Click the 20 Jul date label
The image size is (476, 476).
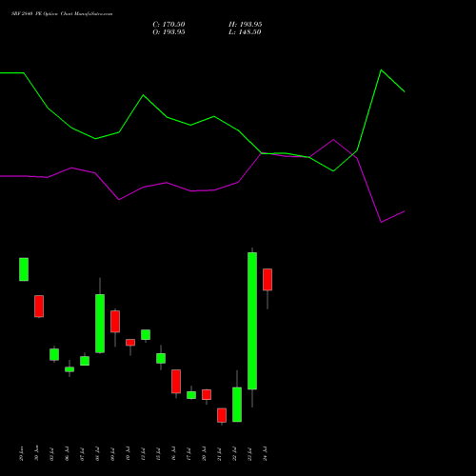coord(204,454)
